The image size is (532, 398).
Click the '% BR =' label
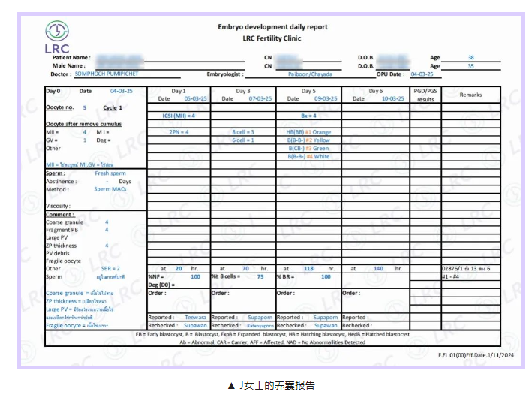286,277
